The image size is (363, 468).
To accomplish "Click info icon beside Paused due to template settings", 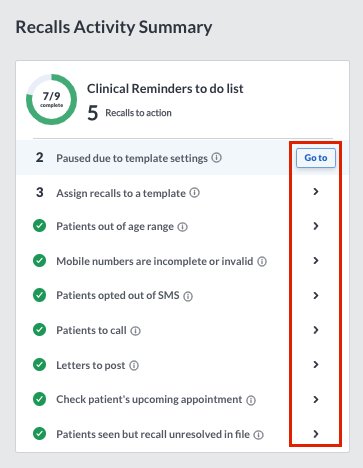I will tap(217, 157).
